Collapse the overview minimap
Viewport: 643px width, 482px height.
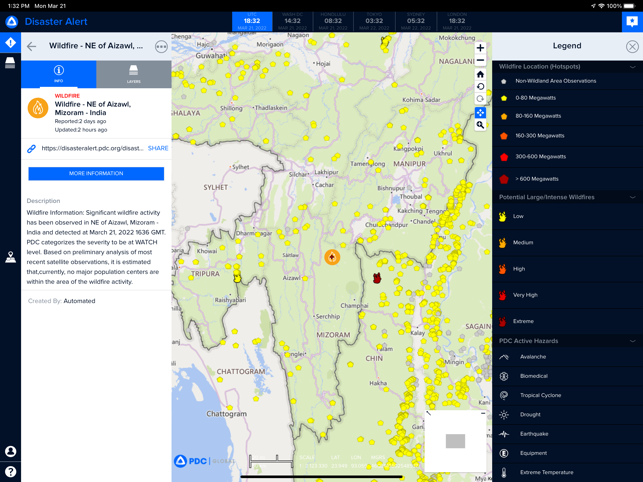point(483,413)
